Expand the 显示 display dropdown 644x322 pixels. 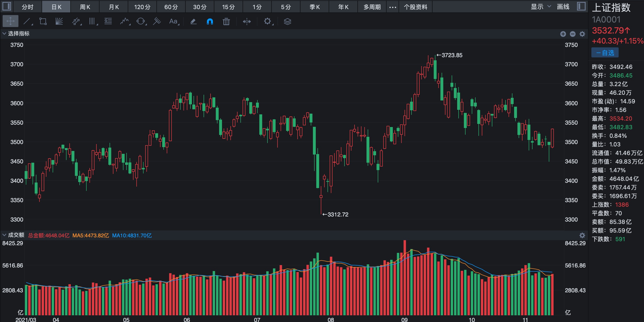click(541, 6)
